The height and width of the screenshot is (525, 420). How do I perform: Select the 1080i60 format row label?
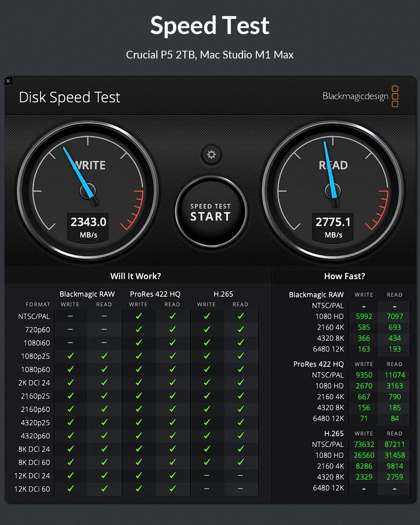tap(36, 343)
